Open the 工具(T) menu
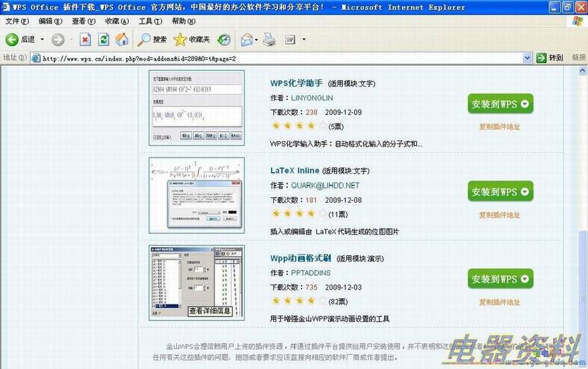Viewport: 588px width, 369px height. (x=150, y=21)
